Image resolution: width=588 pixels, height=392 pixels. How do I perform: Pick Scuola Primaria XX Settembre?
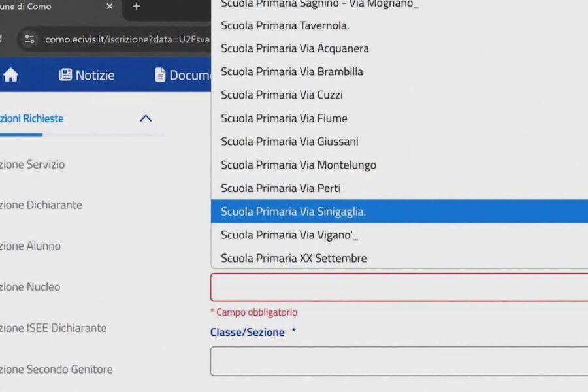click(x=399, y=258)
